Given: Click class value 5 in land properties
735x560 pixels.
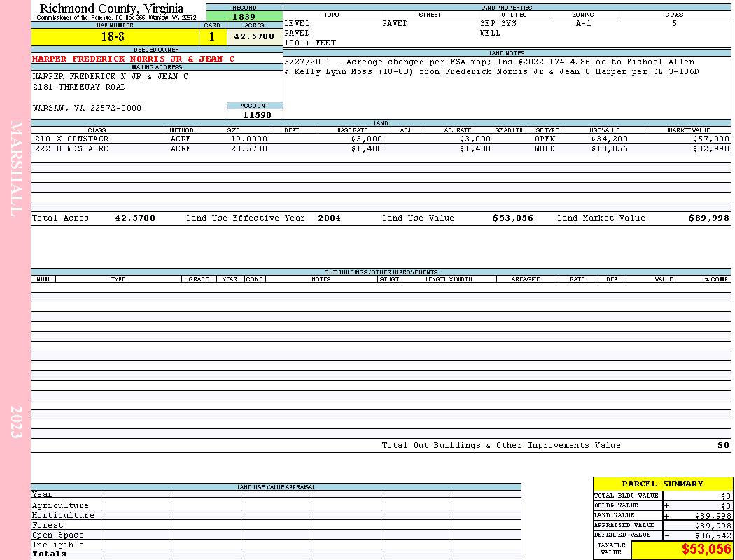Looking at the screenshot, I should (x=674, y=23).
